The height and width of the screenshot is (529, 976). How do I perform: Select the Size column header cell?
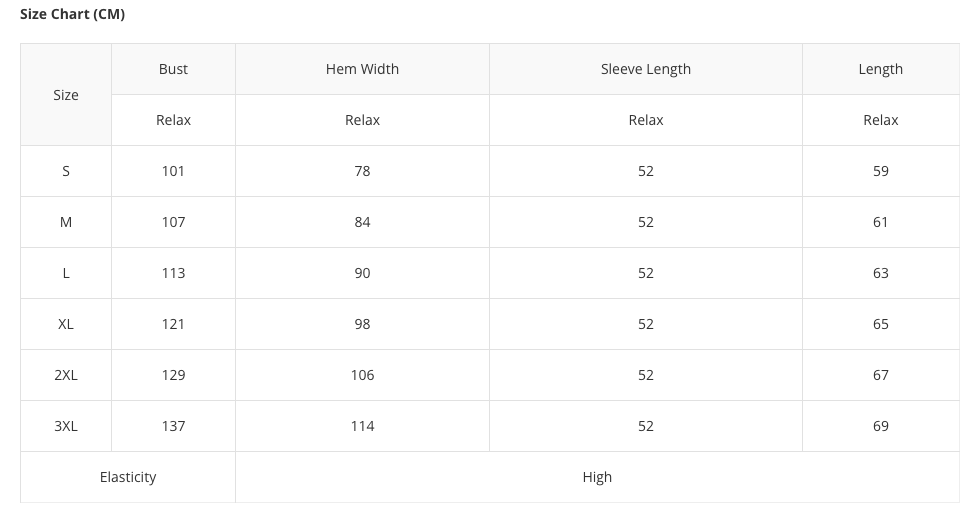click(x=66, y=95)
